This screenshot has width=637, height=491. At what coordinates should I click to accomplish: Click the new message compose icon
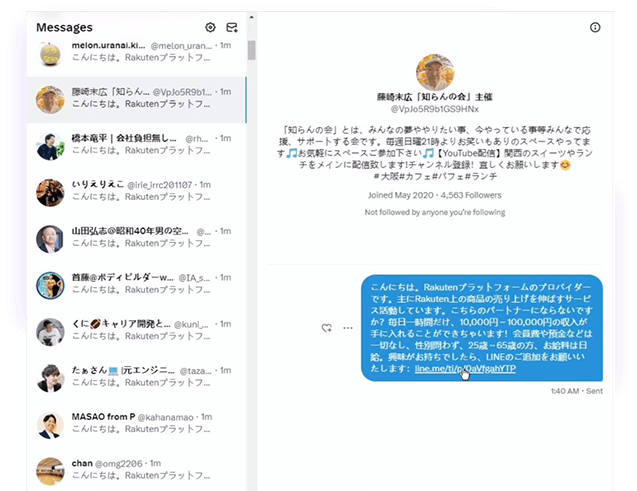click(232, 28)
